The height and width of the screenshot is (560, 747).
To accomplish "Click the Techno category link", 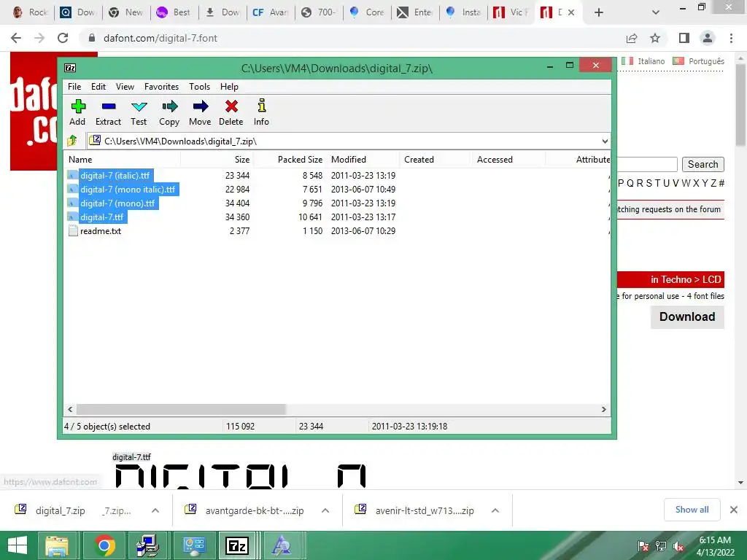I will point(676,279).
